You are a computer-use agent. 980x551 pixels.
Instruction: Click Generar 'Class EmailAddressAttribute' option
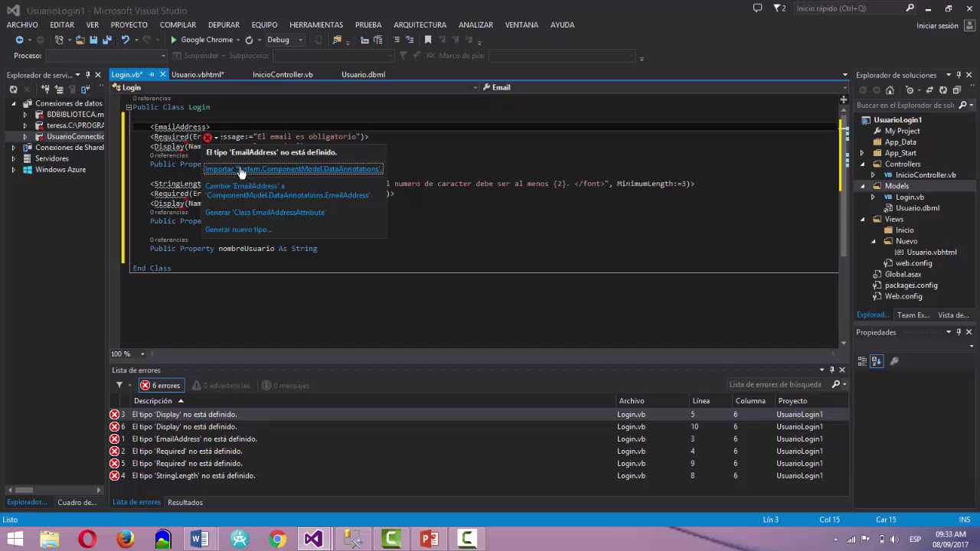(x=265, y=213)
